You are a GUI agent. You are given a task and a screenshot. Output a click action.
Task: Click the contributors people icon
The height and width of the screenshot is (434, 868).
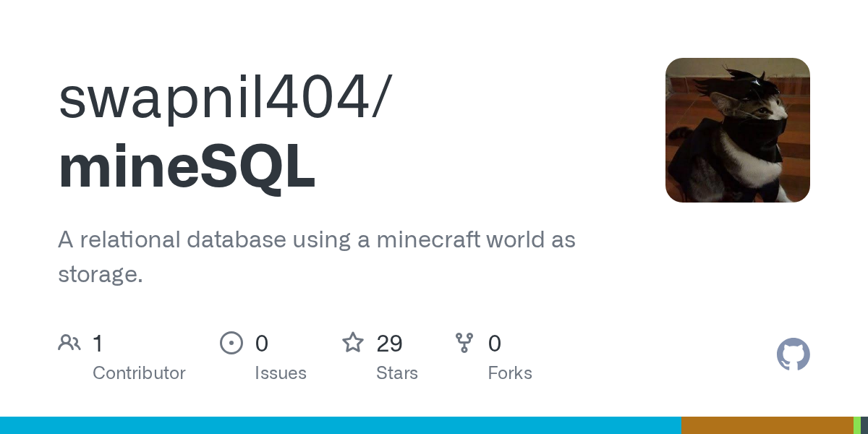tap(69, 342)
